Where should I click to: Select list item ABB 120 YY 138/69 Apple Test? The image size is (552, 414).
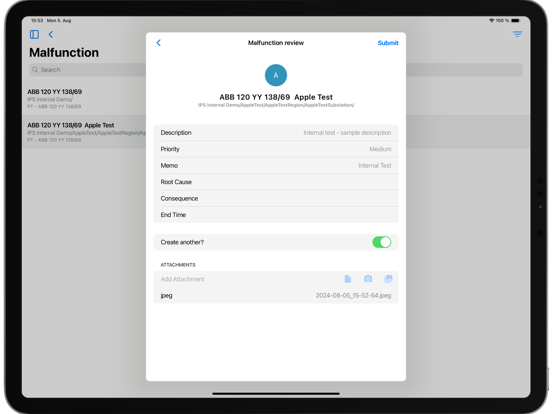[x=84, y=132]
